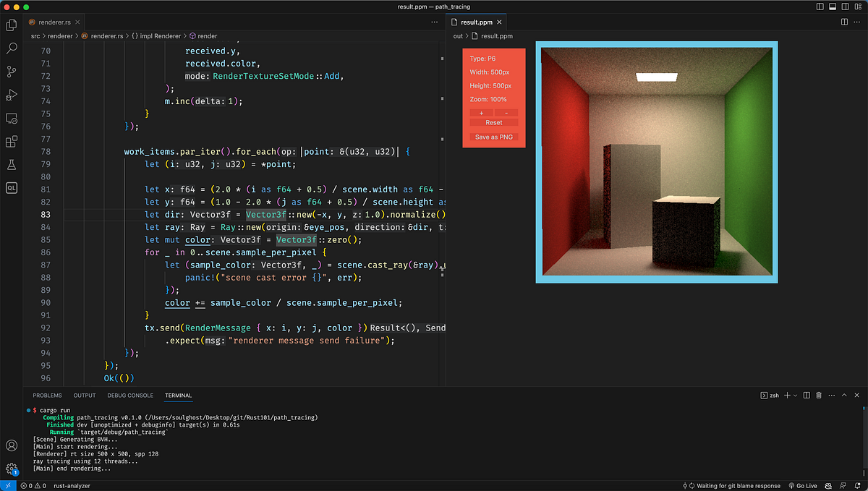Open the launch profile dropdown next to plus

(x=795, y=396)
